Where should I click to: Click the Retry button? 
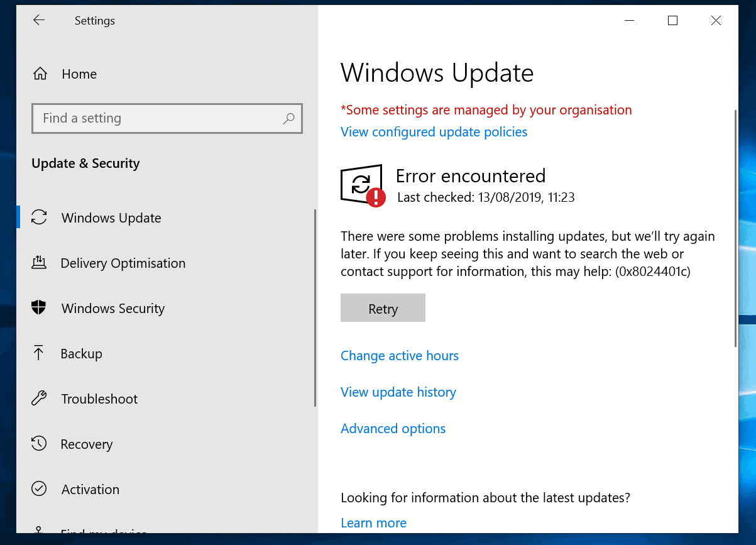tap(383, 307)
